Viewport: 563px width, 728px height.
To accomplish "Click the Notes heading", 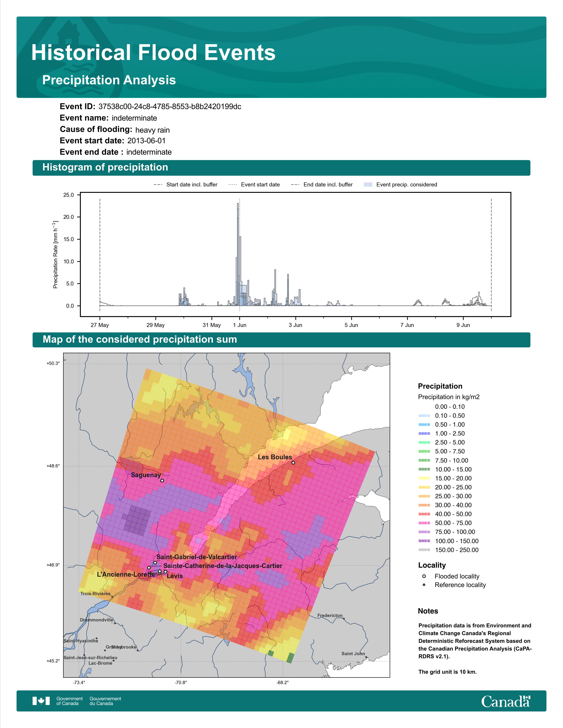I will tap(428, 611).
